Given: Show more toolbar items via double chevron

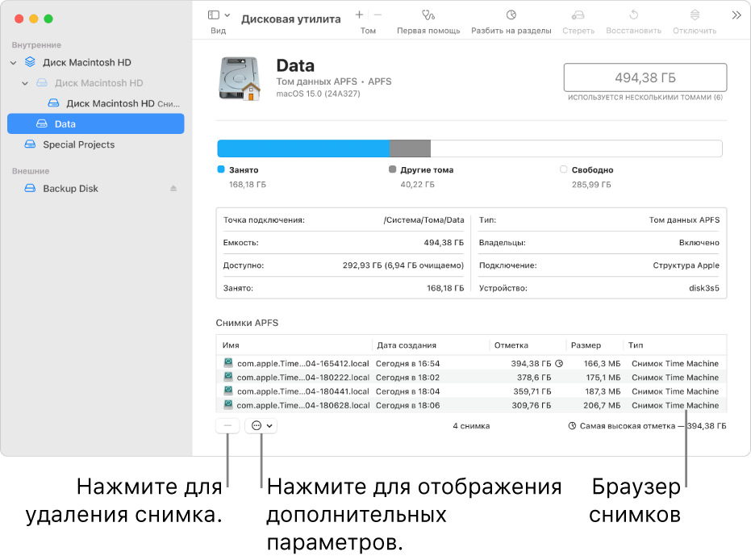Looking at the screenshot, I should (736, 15).
